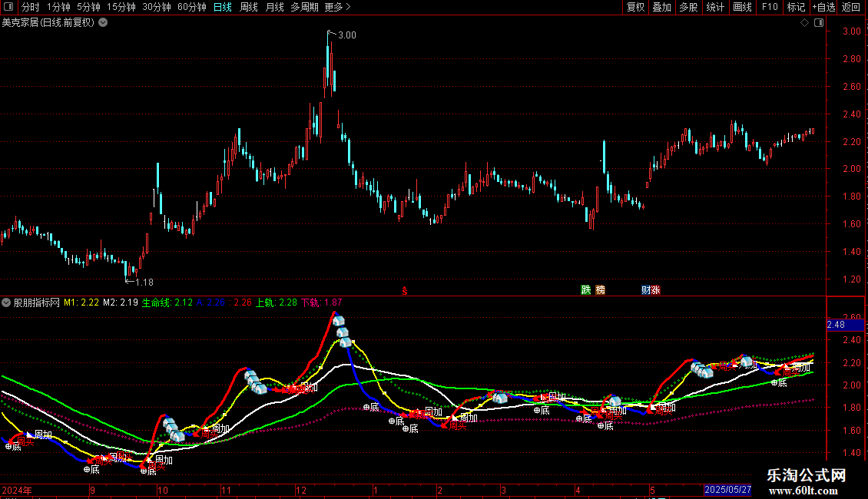Click the orange 榜 event tag
The width and height of the screenshot is (868, 499).
tap(600, 290)
